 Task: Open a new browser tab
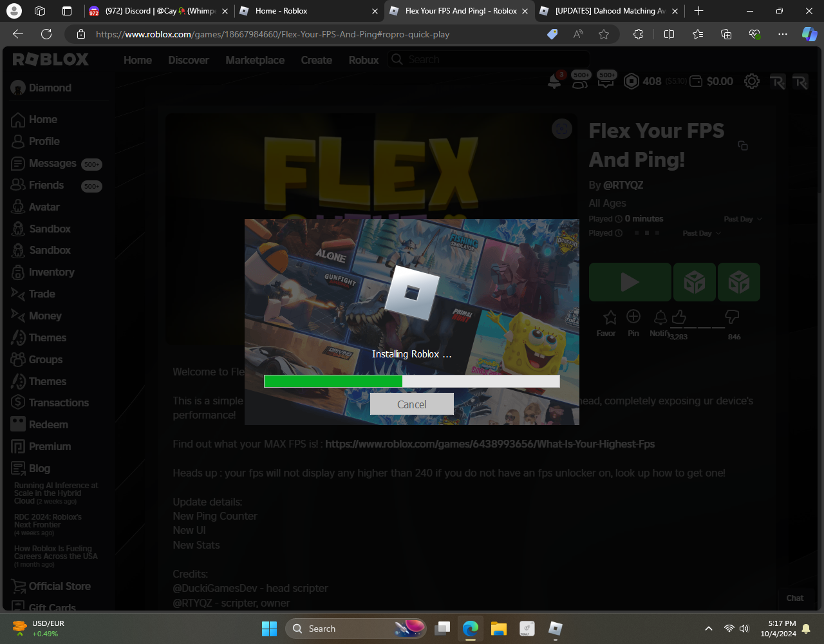click(699, 11)
